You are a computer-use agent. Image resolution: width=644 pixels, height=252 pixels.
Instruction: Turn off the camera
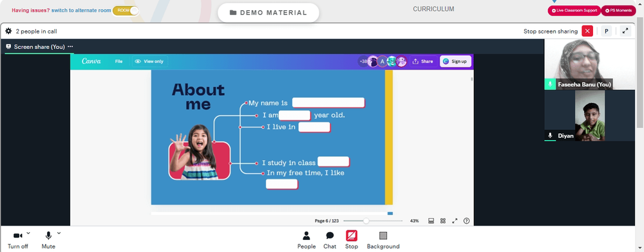point(17,240)
